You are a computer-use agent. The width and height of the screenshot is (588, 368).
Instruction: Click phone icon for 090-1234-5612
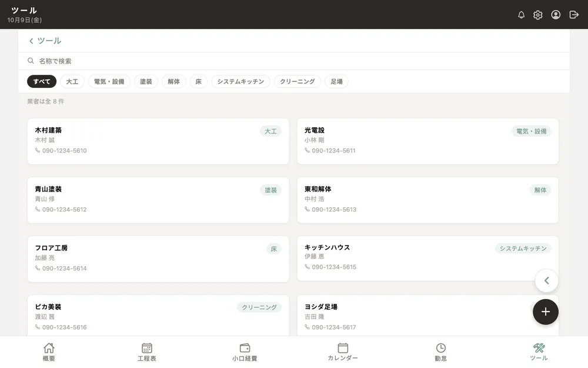[x=38, y=209]
